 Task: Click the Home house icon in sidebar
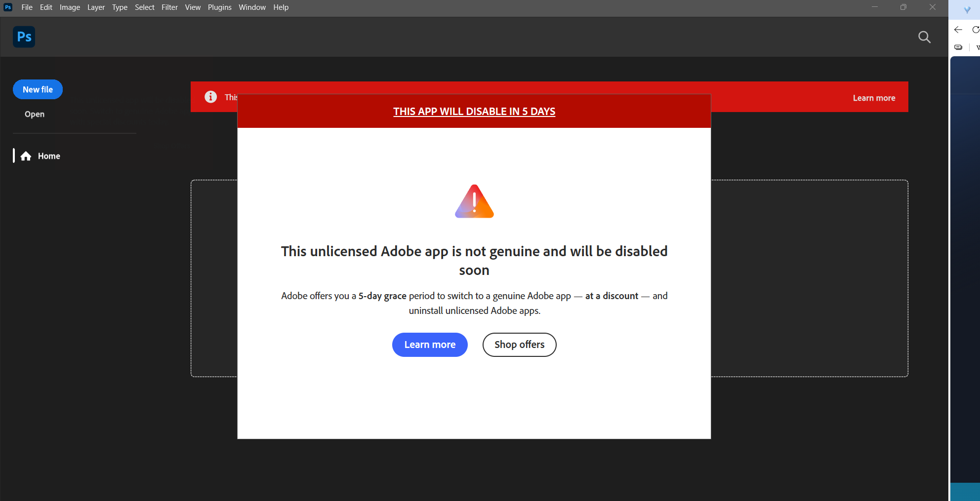pyautogui.click(x=26, y=156)
